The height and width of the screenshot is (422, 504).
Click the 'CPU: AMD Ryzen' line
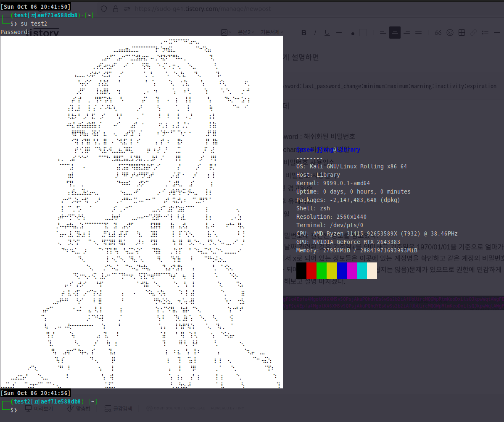coord(377,233)
